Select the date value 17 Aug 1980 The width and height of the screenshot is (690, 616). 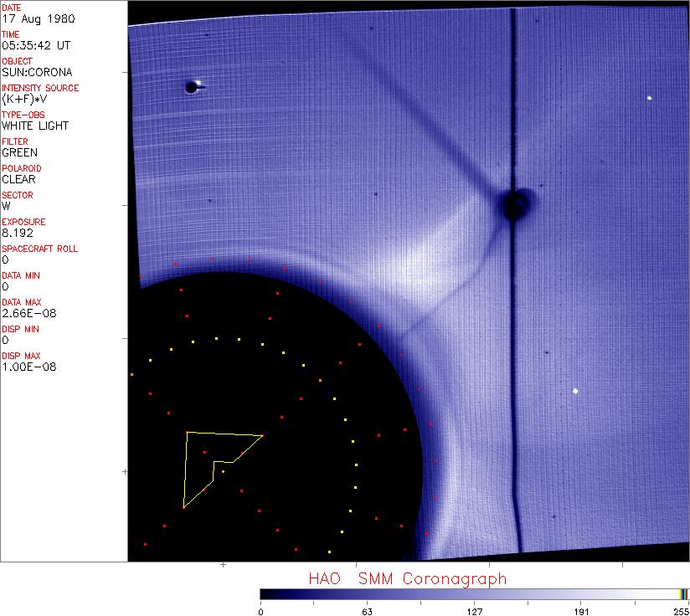pos(30,19)
